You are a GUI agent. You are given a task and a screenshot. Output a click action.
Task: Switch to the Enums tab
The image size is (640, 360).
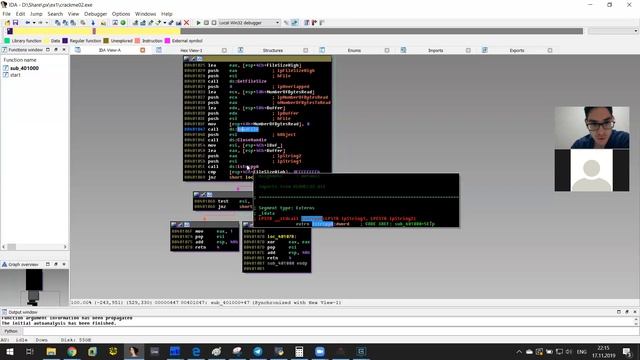[354, 50]
